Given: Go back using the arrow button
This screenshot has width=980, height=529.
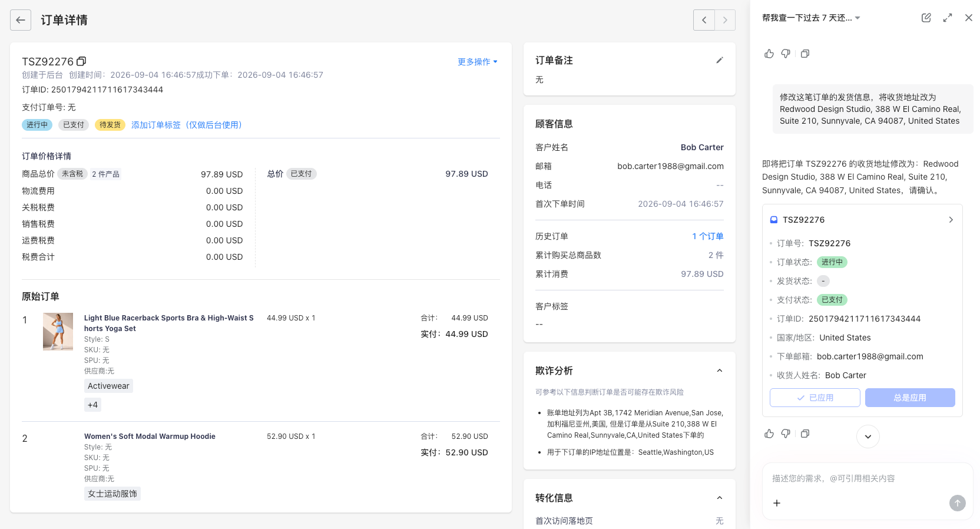Looking at the screenshot, I should point(21,20).
